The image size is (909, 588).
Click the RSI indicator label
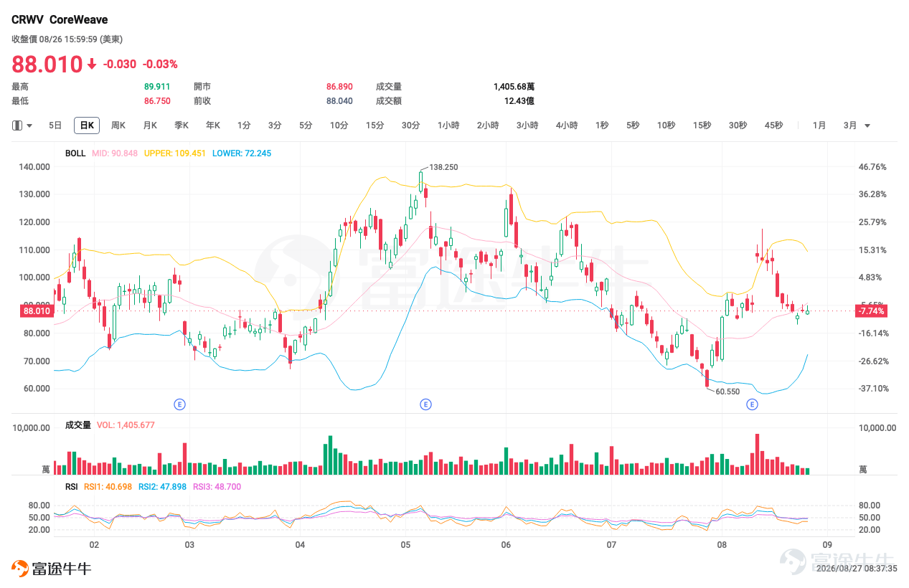(72, 487)
